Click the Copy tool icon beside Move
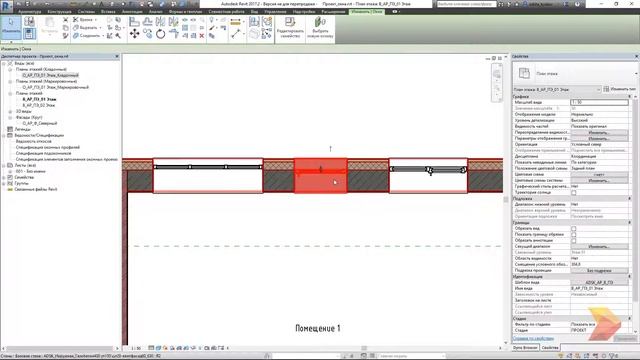The image size is (640, 360). 147,34
